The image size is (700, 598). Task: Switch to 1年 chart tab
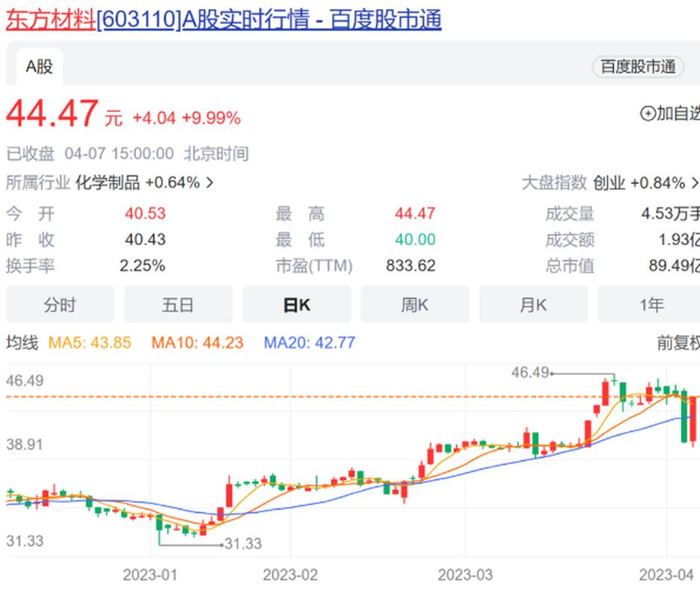648,305
